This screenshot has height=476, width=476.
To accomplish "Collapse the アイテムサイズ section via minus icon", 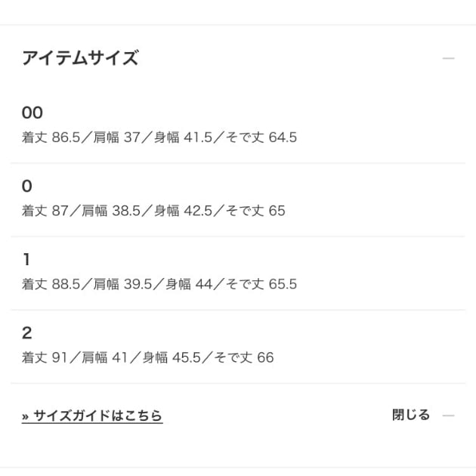I will 448,58.
